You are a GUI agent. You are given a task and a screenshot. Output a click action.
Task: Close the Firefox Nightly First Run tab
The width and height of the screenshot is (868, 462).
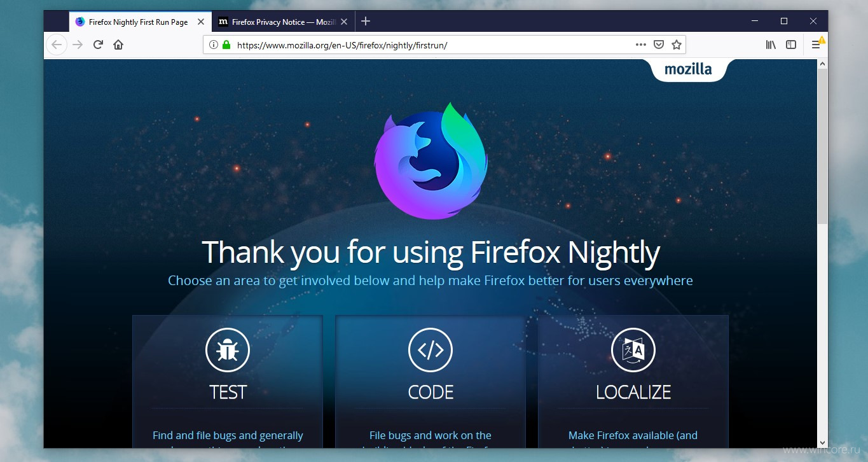[201, 22]
